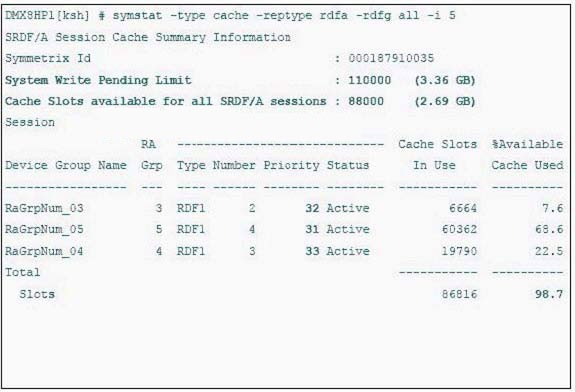Click the 3.36 GB size text
Screen dimensions: 576x392
click(445, 80)
